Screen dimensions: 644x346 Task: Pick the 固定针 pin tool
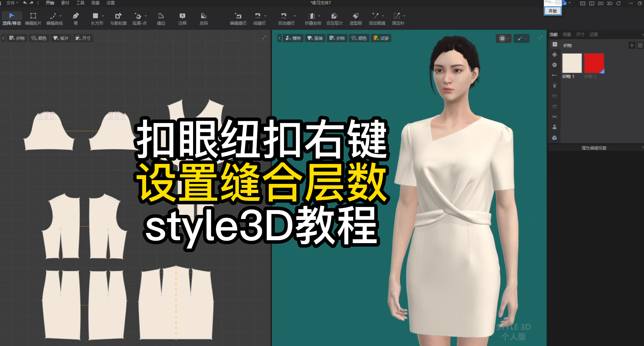pos(398,19)
